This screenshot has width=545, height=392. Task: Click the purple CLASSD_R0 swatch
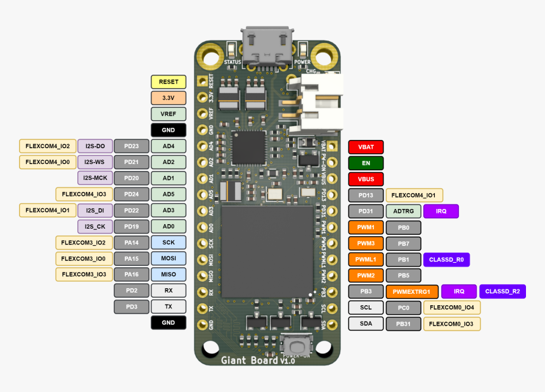[x=446, y=260]
